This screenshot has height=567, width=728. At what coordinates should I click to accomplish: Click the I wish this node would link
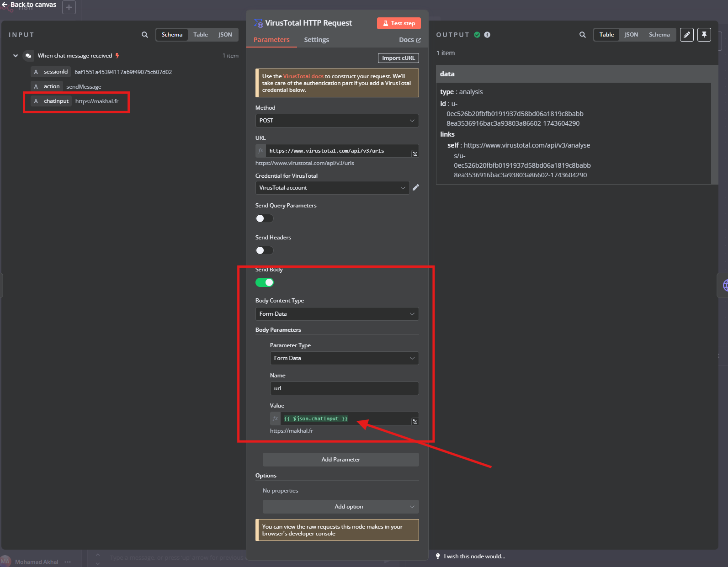pos(474,556)
